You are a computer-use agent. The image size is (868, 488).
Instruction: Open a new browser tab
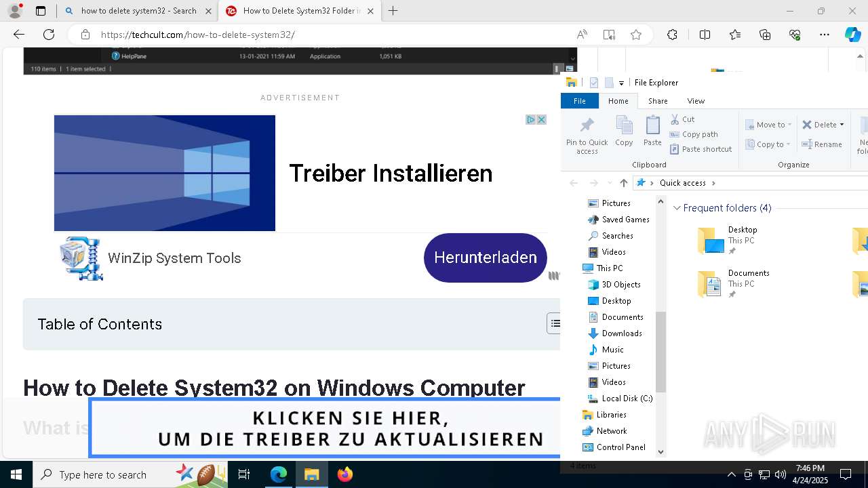(x=393, y=11)
